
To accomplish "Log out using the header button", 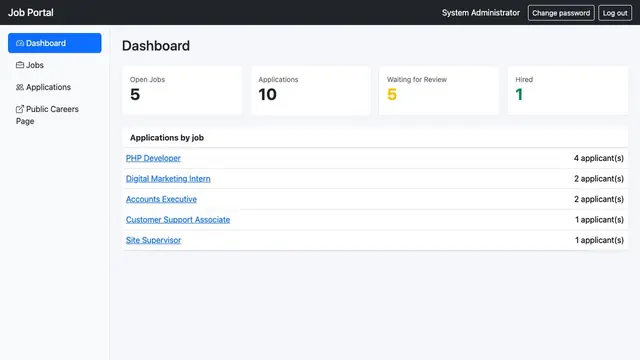I will (615, 13).
